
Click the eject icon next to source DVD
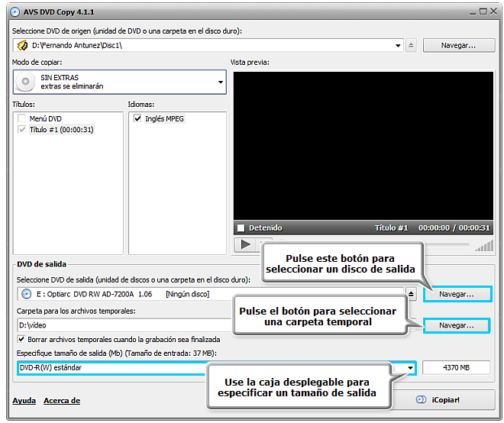tap(411, 46)
